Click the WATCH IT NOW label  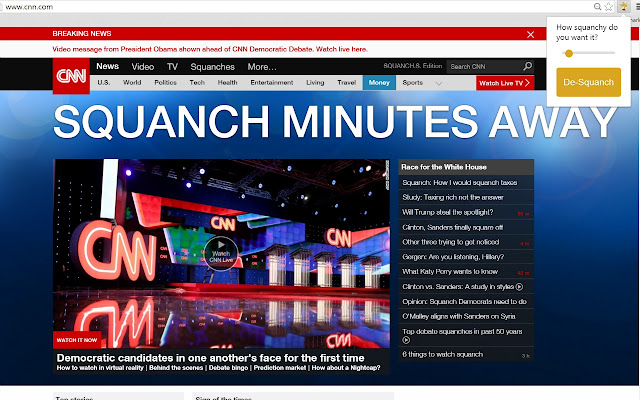coord(77,340)
